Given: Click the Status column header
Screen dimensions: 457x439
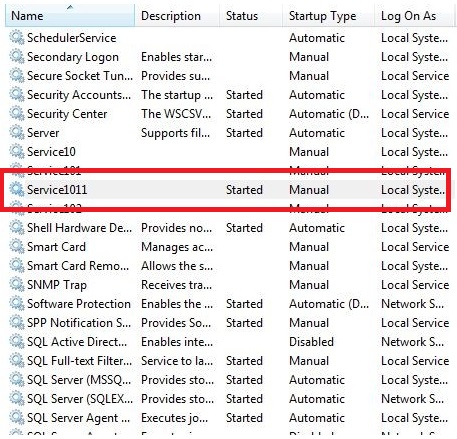Looking at the screenshot, I should 251,15.
